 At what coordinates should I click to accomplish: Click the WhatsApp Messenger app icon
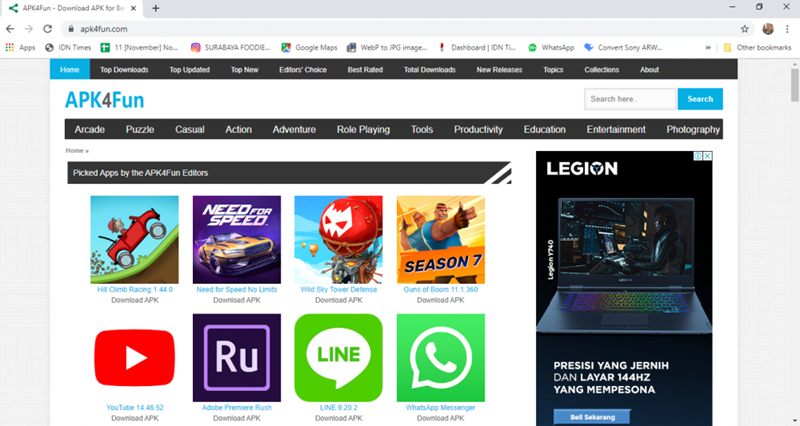click(x=440, y=357)
